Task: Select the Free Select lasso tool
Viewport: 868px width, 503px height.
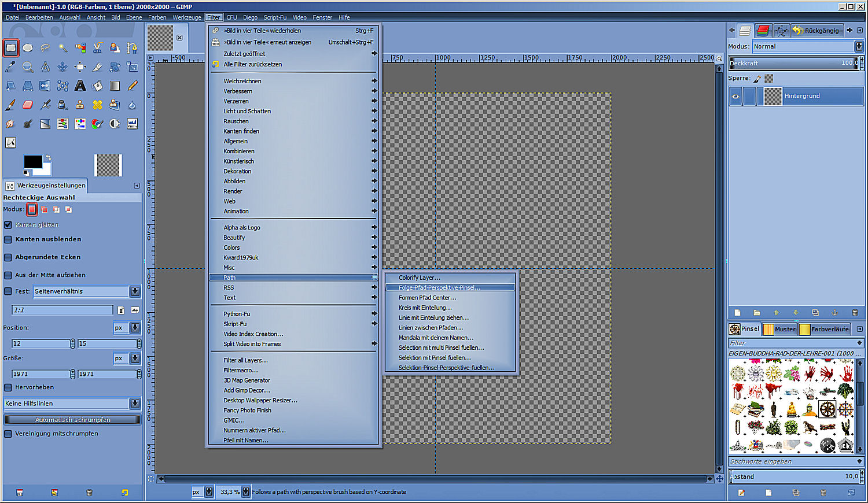Action: 45,48
